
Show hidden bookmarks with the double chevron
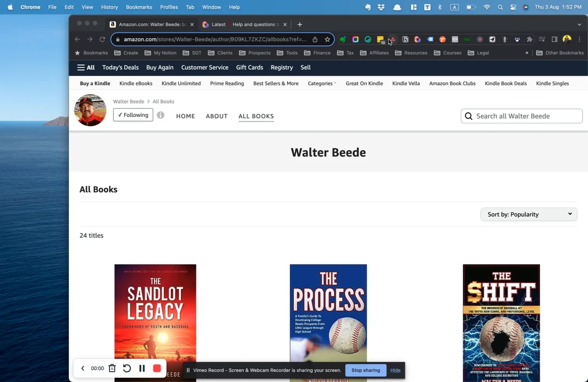(x=527, y=53)
